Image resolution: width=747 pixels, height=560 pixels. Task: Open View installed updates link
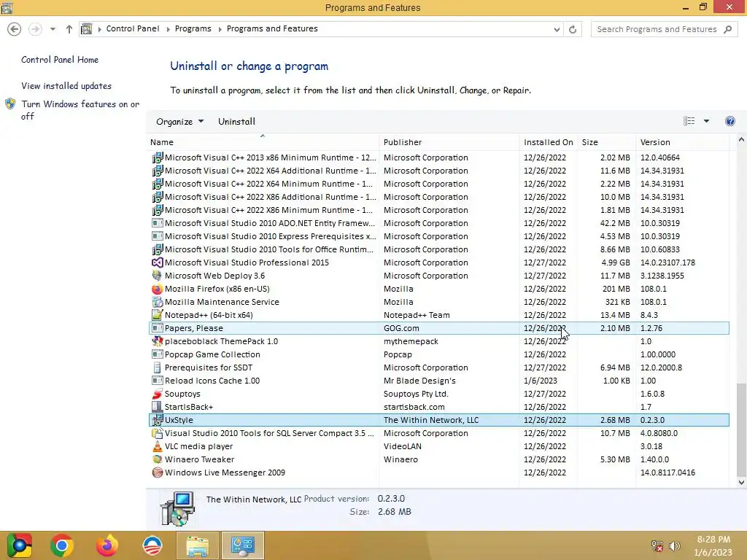tap(66, 86)
